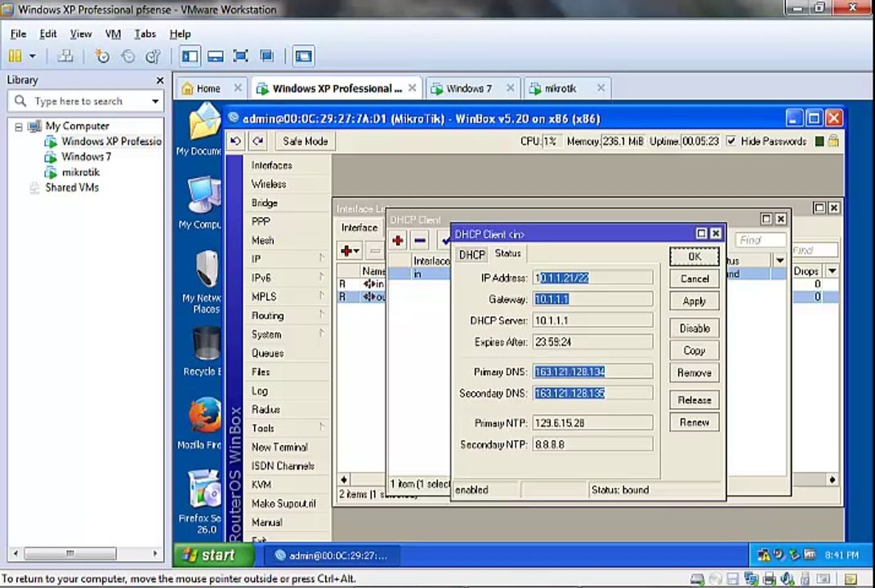Take a VM snapshot via the clock-plus icon
The image size is (875, 588).
(x=102, y=56)
